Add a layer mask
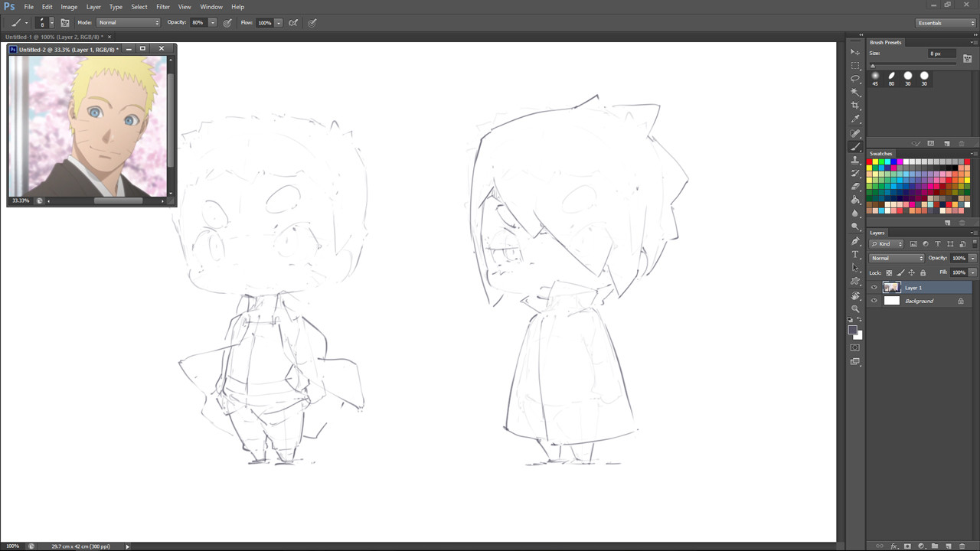This screenshot has height=551, width=980. [908, 546]
